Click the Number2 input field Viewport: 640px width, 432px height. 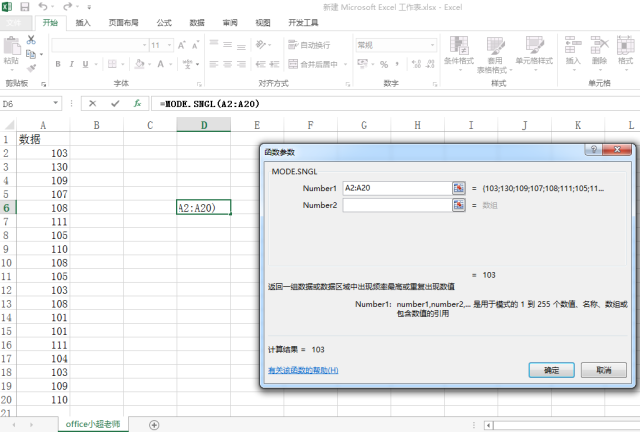click(x=397, y=205)
